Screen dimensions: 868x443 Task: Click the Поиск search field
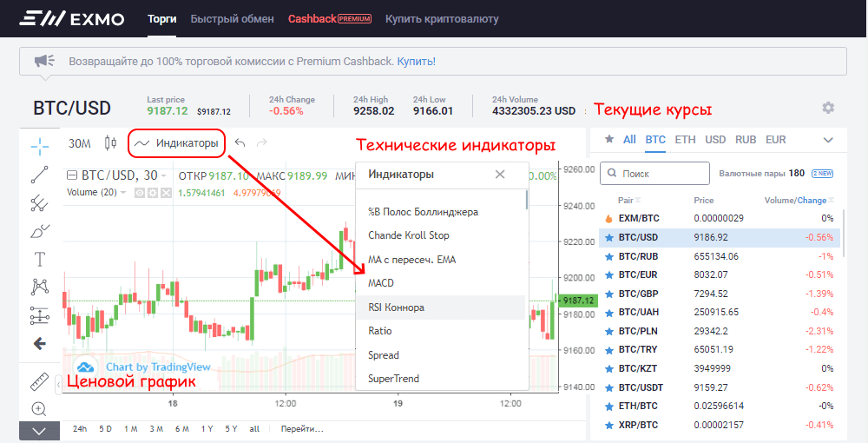(654, 174)
